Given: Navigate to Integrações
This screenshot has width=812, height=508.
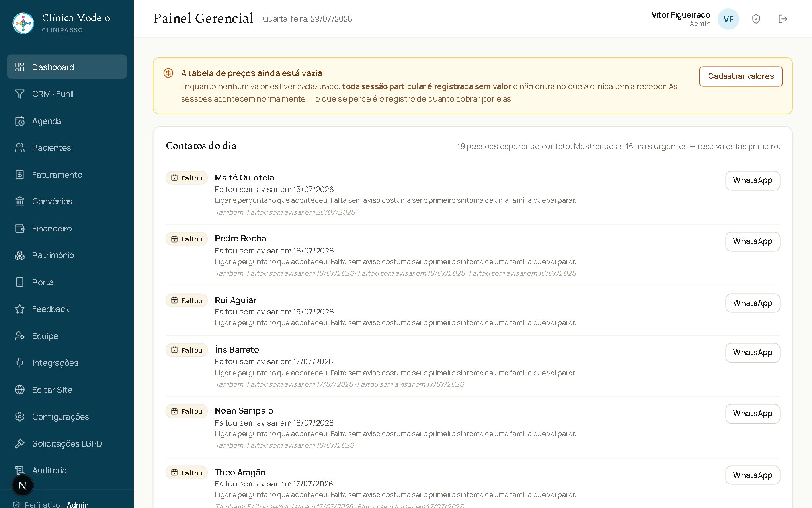Looking at the screenshot, I should (x=67, y=363).
